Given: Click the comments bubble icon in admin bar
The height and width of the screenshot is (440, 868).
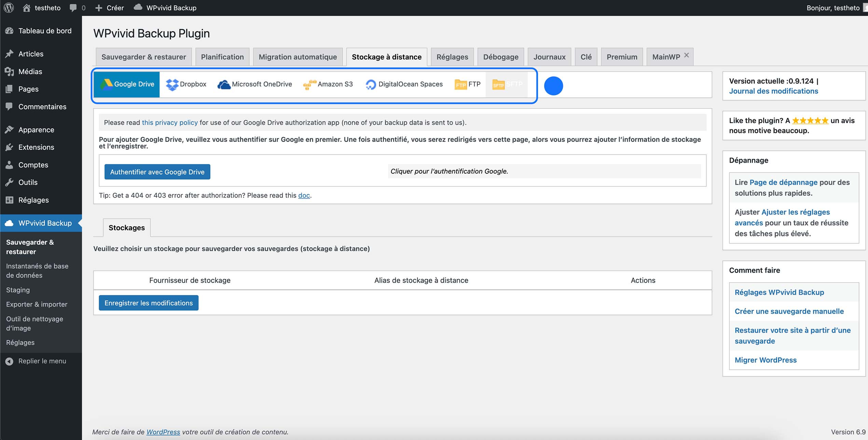Looking at the screenshot, I should (x=73, y=8).
